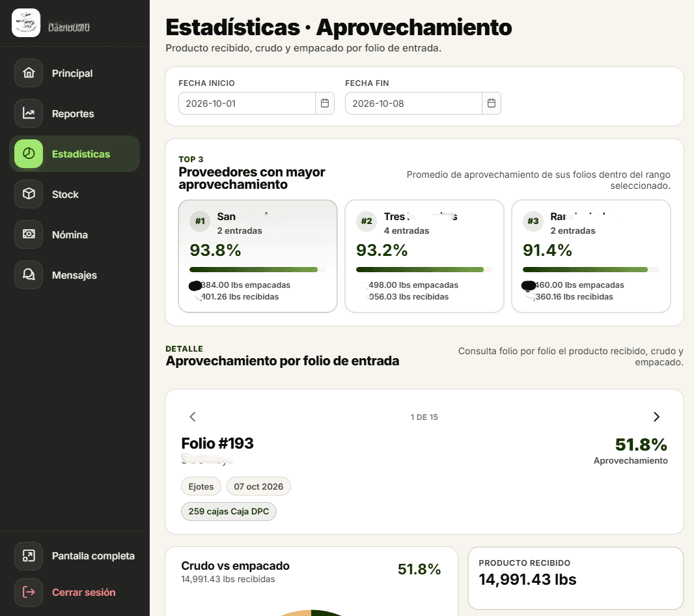Viewport: 694px width, 616px height.
Task: Click the 14,991.43 lbs recibidas subtitle
Action: pos(228,580)
